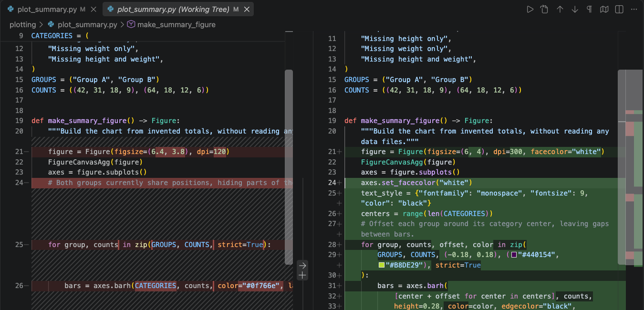Stage the change block with the plus icon
This screenshot has width=644, height=310.
click(x=302, y=275)
